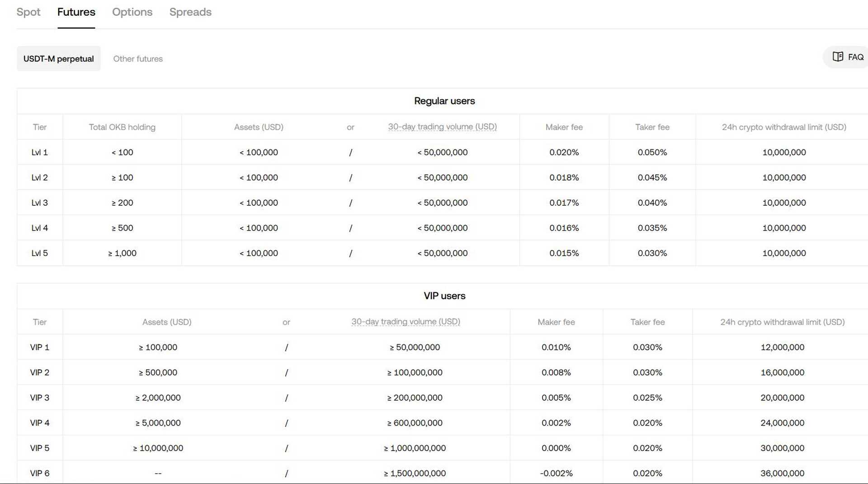Screen dimensions: 868x484
Task: Click VIP 5 assets ≥ 10,000,000
Action: pyautogui.click(x=158, y=448)
